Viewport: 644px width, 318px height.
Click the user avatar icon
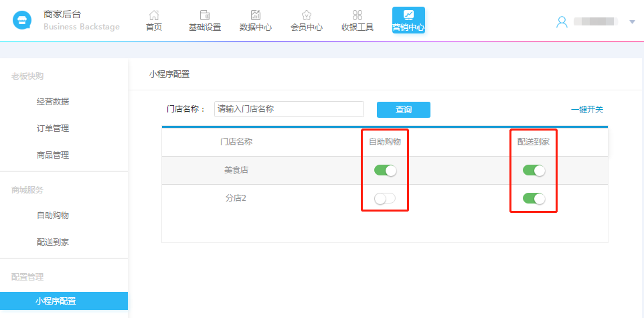(x=562, y=21)
